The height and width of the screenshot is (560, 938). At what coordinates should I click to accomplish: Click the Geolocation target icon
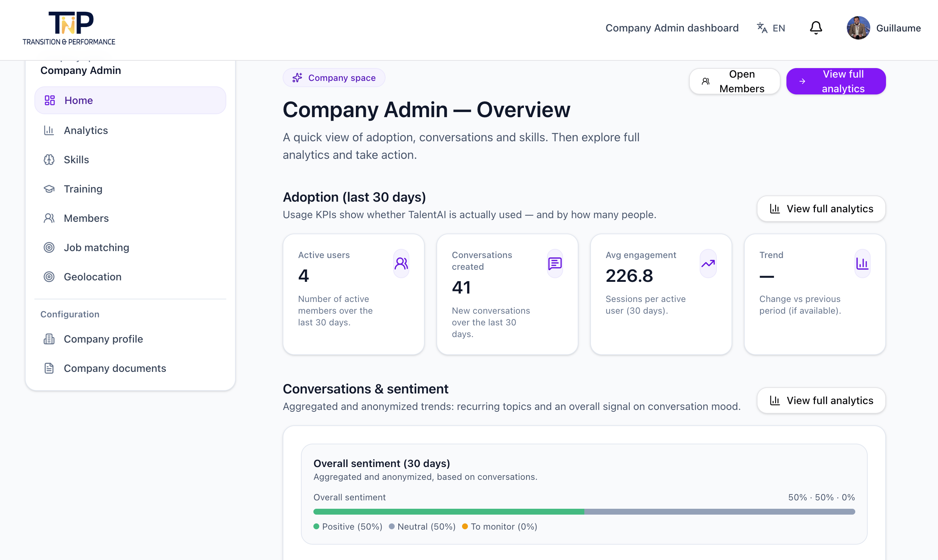tap(49, 277)
